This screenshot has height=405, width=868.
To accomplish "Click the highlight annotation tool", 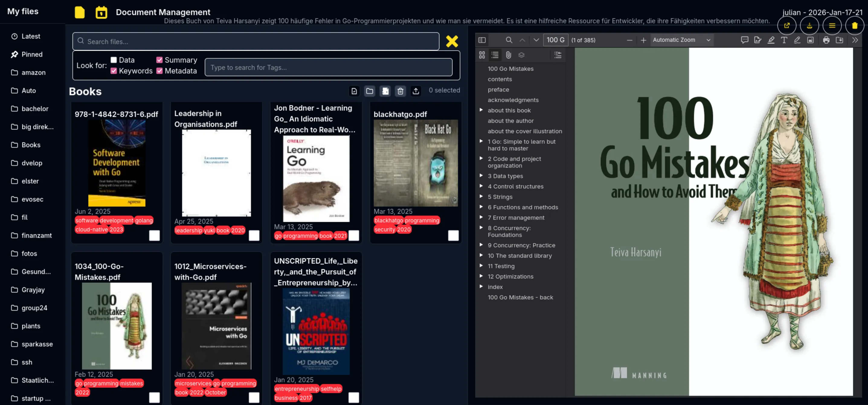I will point(771,40).
